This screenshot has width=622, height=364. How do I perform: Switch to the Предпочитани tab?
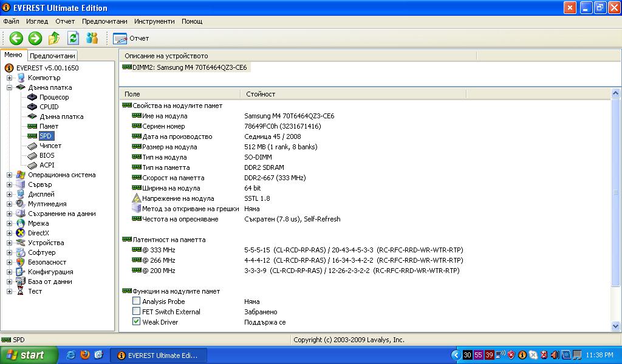coord(52,56)
